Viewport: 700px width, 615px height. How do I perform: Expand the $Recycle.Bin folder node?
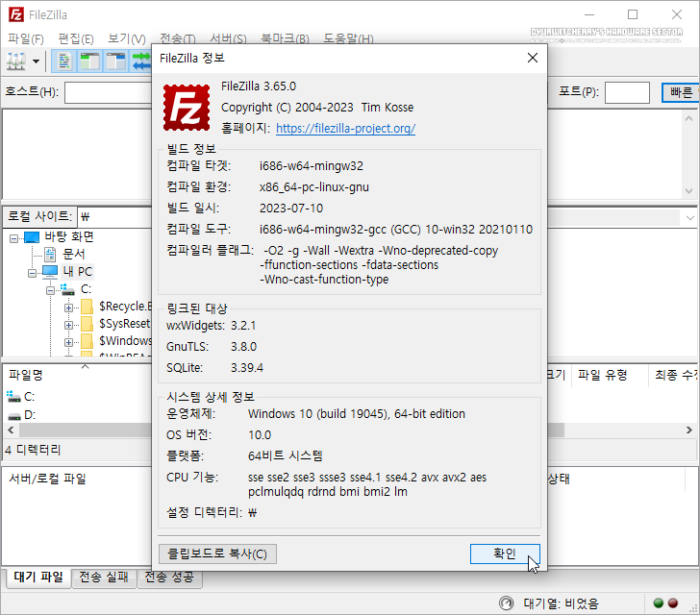point(68,307)
